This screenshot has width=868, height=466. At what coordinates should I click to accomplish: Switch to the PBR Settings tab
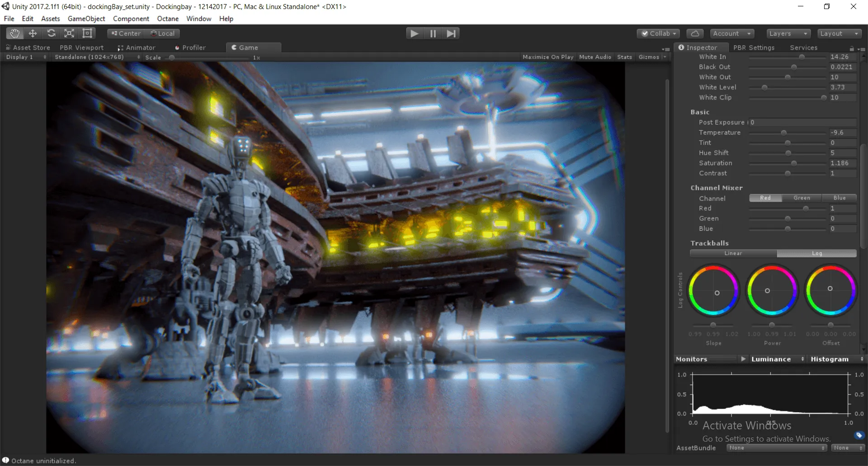tap(754, 48)
